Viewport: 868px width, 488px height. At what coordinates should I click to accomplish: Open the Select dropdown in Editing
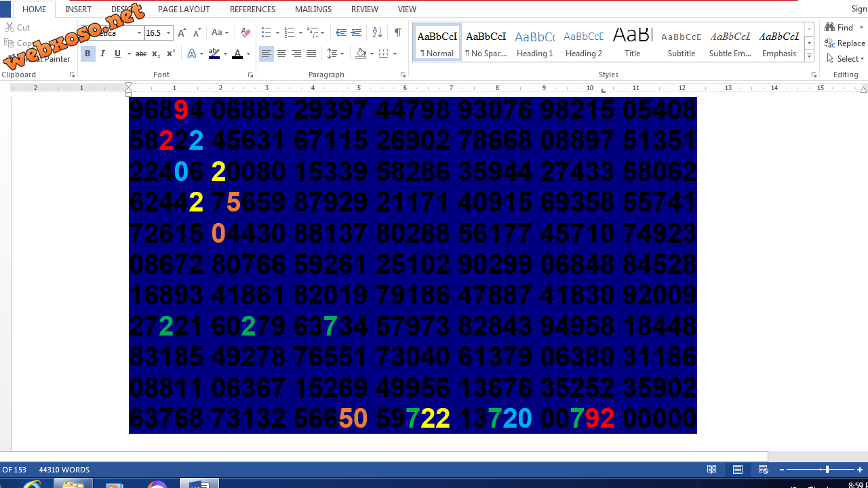pos(846,59)
